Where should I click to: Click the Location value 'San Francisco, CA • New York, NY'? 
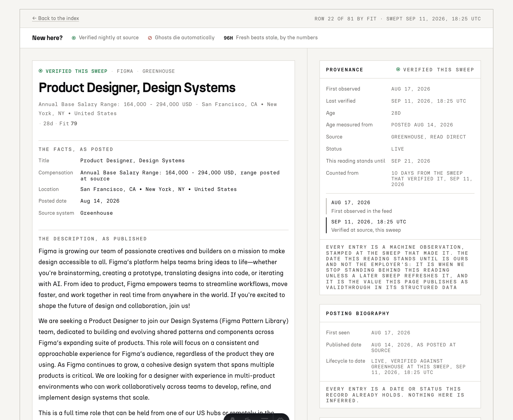pyautogui.click(x=158, y=189)
